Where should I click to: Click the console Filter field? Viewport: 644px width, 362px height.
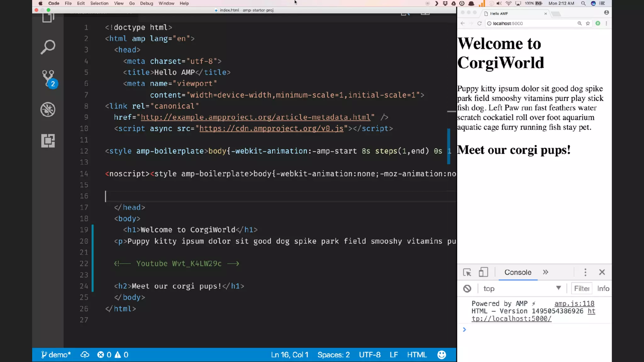click(x=581, y=288)
